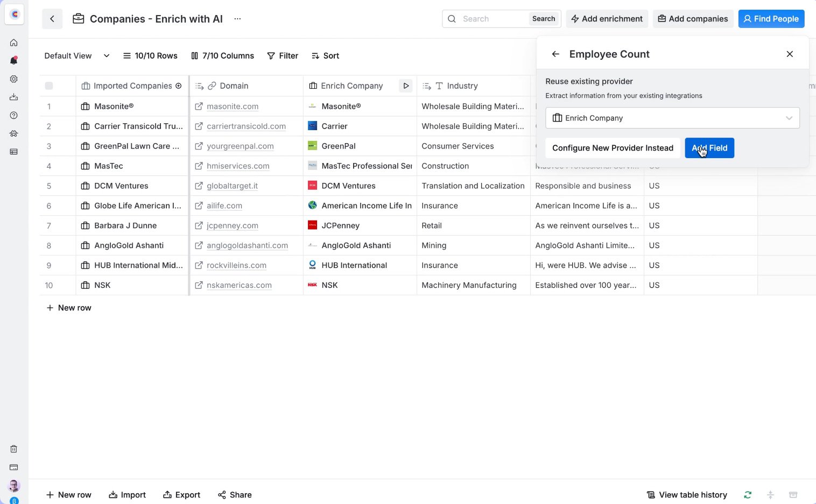This screenshot has height=504, width=816.
Task: Select the checkbox for row header column
Action: (49, 86)
